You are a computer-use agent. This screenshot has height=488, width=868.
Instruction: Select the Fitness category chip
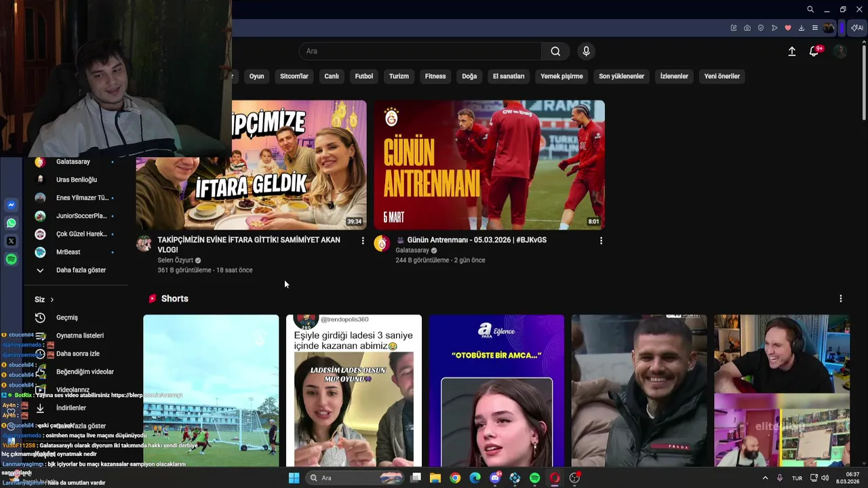coord(435,77)
